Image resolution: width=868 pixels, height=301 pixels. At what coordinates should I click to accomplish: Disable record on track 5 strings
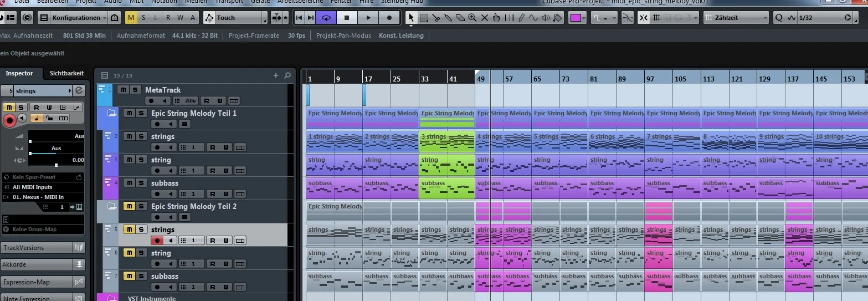click(x=157, y=241)
